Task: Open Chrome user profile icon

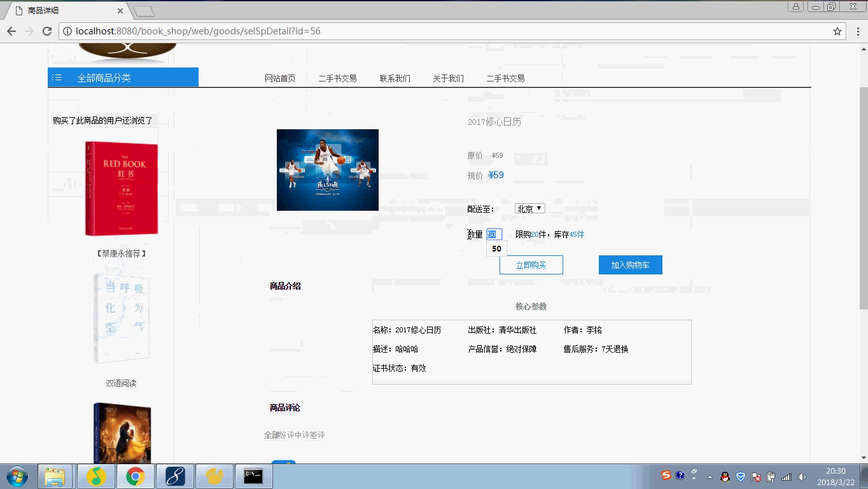Action: (x=795, y=7)
